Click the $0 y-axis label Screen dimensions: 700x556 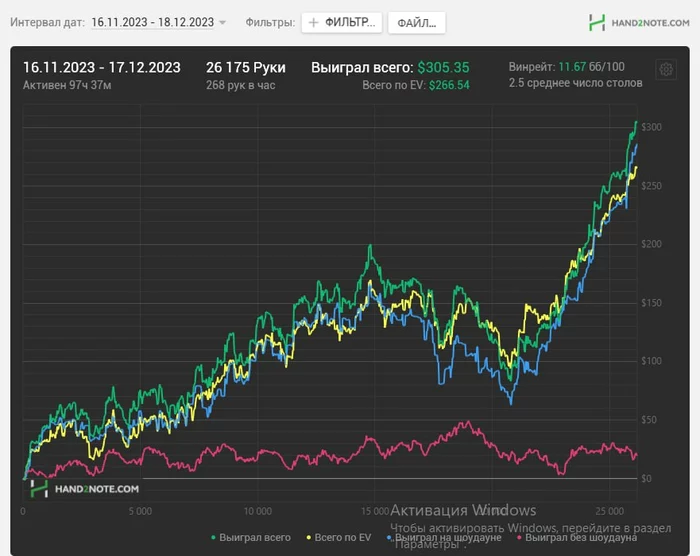pyautogui.click(x=646, y=479)
